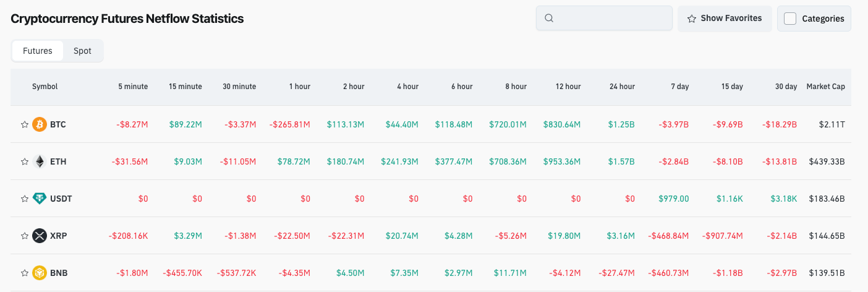Click the Cryptocurrency Futures Netflow Statistics heading
Image resolution: width=868 pixels, height=292 pixels.
click(x=127, y=19)
